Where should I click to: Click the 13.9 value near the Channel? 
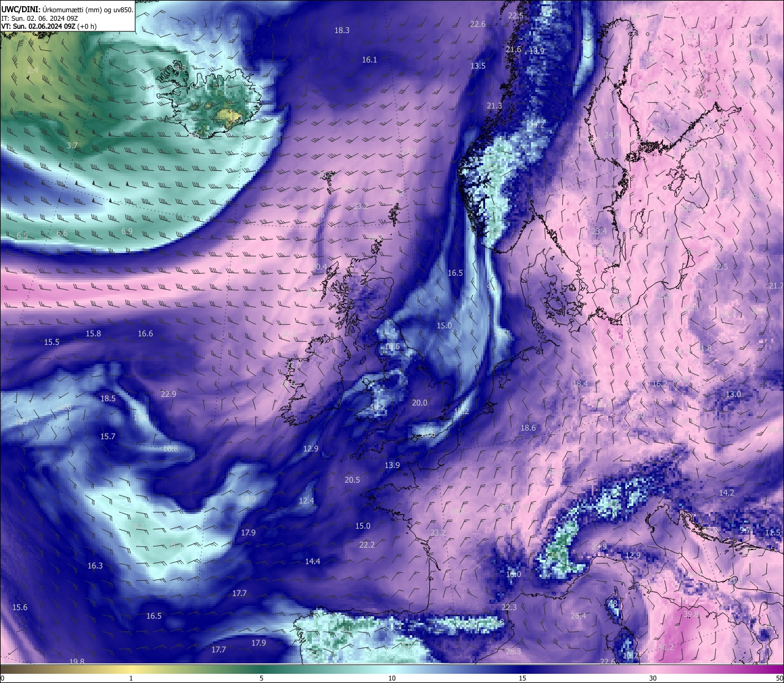pos(392,465)
